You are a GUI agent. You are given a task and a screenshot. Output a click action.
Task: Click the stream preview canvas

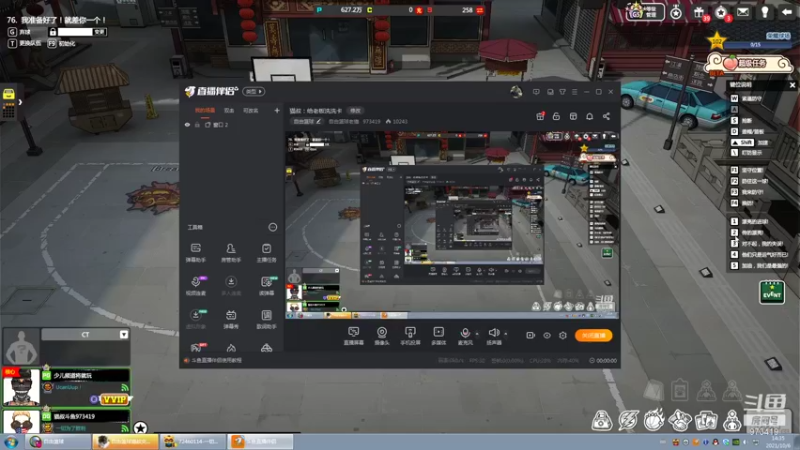(x=452, y=226)
